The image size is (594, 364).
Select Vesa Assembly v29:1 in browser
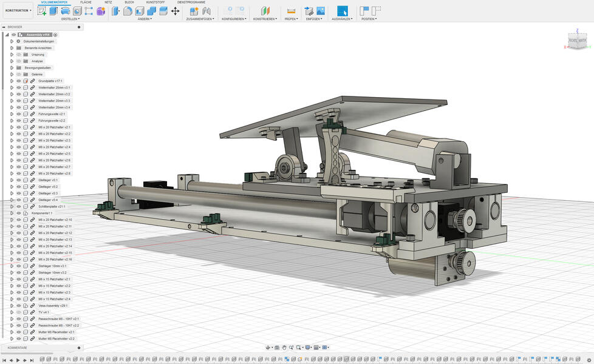[x=52, y=306]
